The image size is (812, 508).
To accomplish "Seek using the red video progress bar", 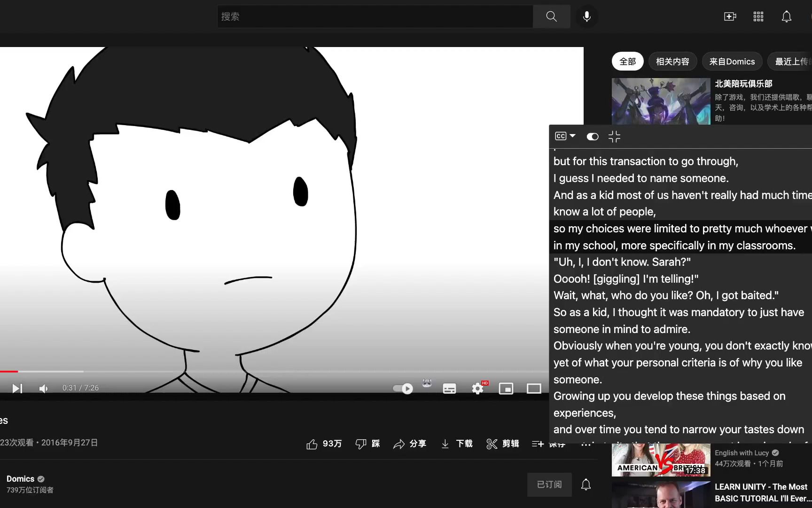I will point(9,372).
